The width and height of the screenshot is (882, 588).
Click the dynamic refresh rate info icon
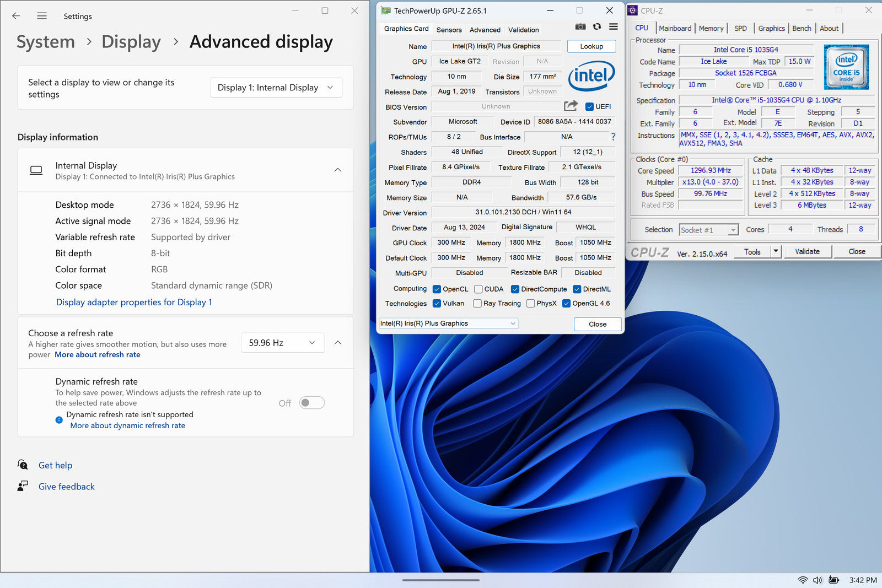click(59, 420)
